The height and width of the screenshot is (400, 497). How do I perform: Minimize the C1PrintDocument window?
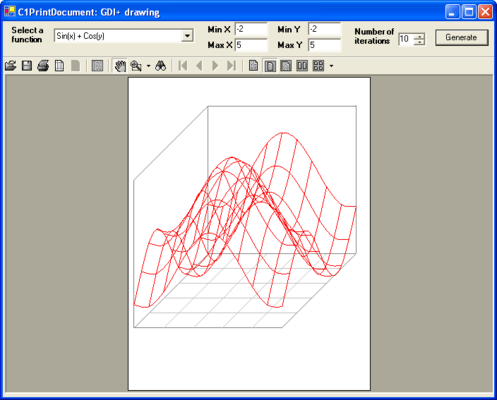(x=452, y=12)
